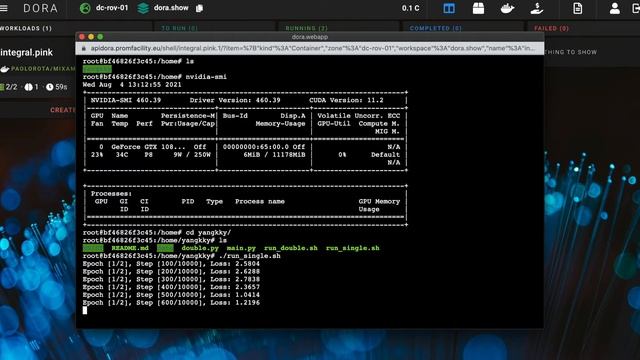This screenshot has width=640, height=360.
Task: Click the 'cd yangkky/' command line
Action: 157,232
